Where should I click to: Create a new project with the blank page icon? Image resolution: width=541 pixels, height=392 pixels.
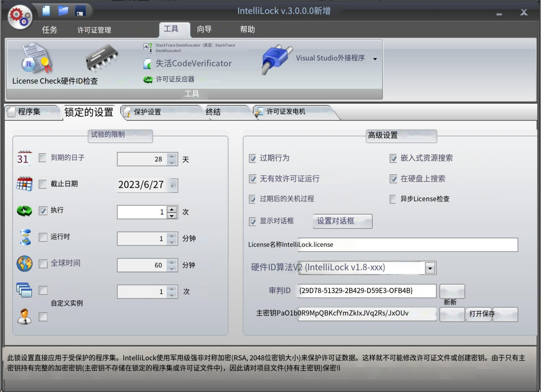(47, 11)
